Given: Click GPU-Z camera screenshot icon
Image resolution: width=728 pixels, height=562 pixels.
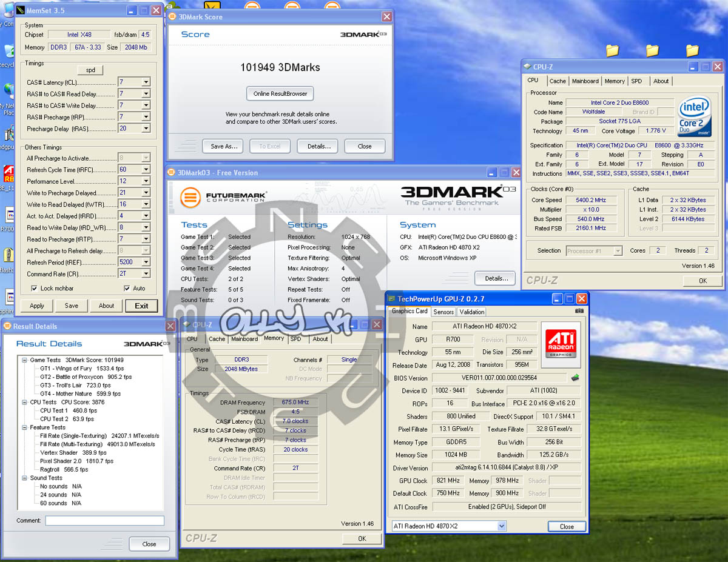Looking at the screenshot, I should click(x=579, y=311).
